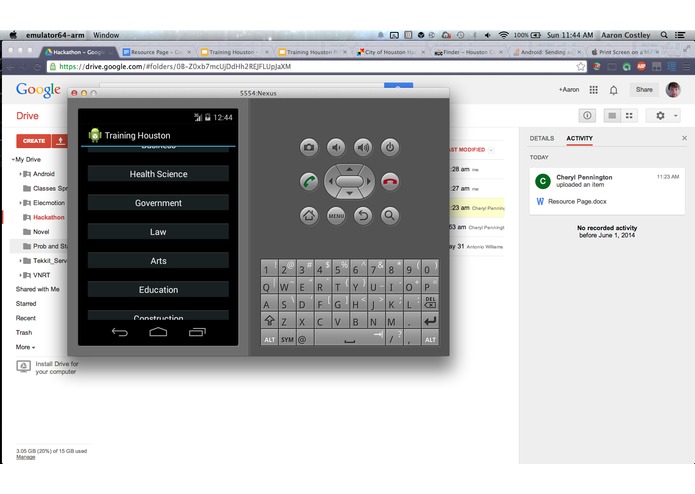Click the Share button
This screenshot has width=695, height=494.
pyautogui.click(x=644, y=89)
